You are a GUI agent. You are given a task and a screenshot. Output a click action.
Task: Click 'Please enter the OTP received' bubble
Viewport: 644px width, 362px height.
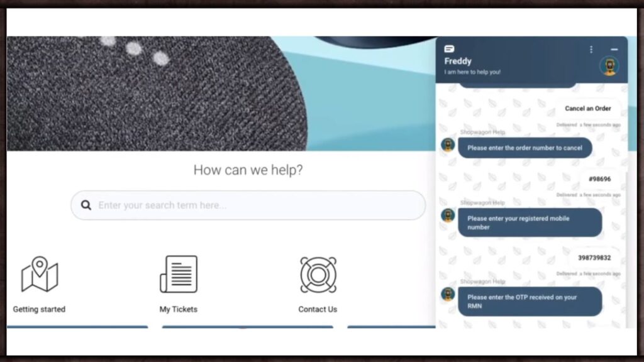(530, 302)
